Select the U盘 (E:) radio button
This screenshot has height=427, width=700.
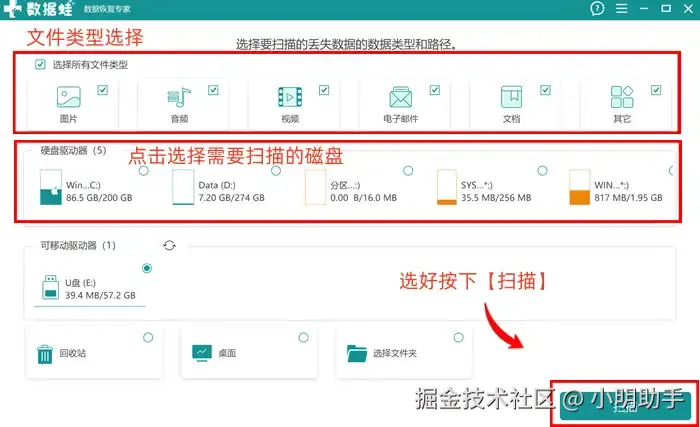tap(146, 268)
